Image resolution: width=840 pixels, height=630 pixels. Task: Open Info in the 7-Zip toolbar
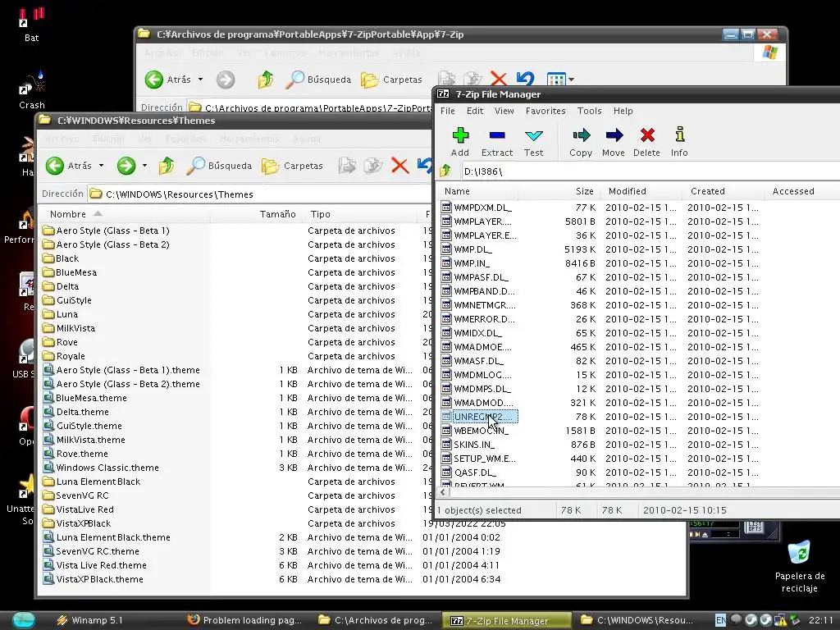click(x=679, y=142)
